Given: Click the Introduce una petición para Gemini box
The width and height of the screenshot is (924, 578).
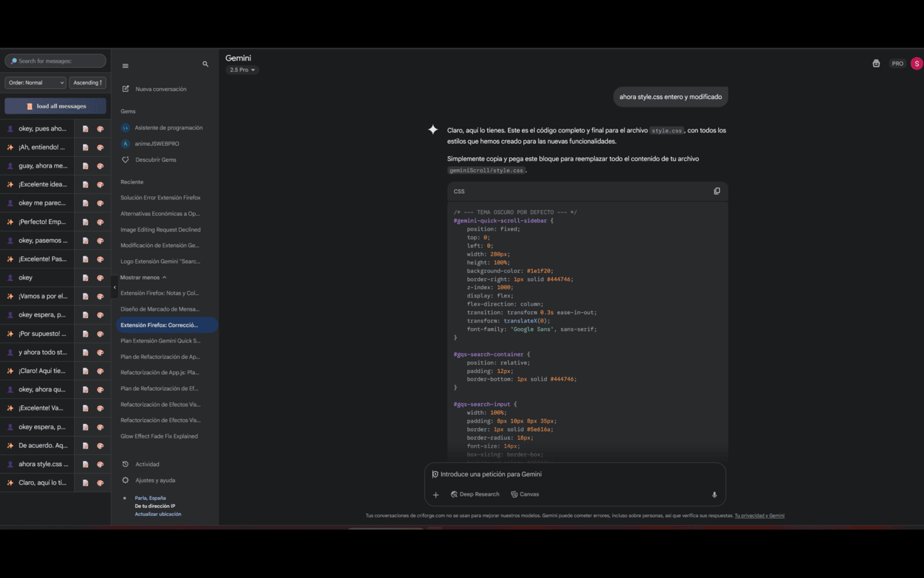Looking at the screenshot, I should pyautogui.click(x=575, y=475).
